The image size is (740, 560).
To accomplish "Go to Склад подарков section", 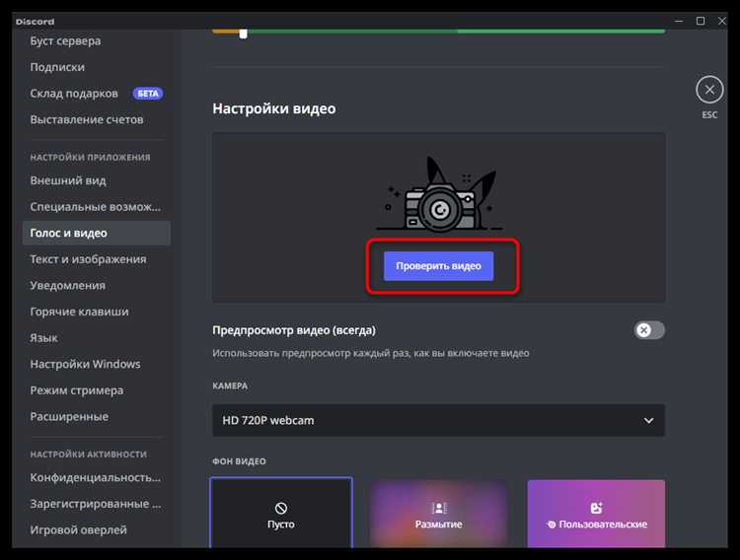I will tap(74, 94).
